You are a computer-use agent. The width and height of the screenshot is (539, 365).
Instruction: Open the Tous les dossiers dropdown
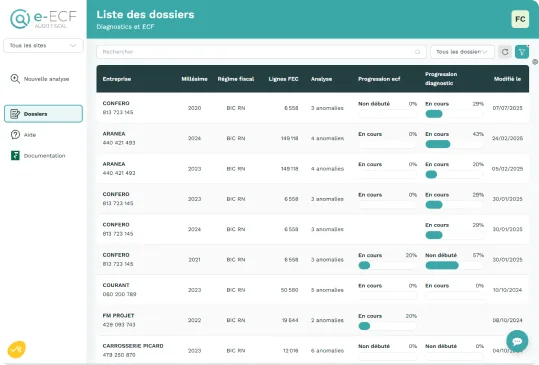pyautogui.click(x=462, y=52)
